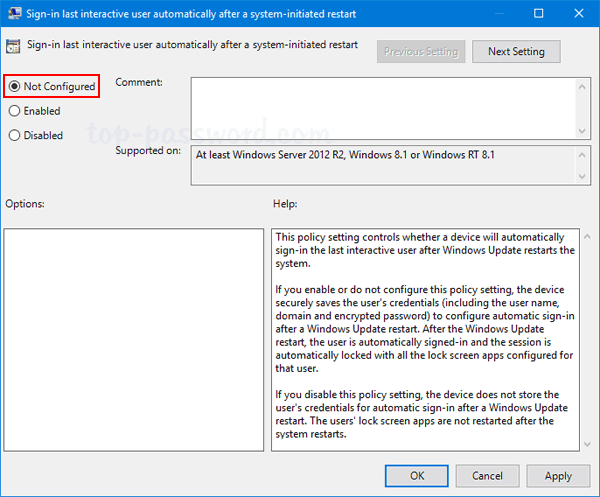Select the Not Configured radio button
Viewport: 600px width, 497px height.
[15, 87]
